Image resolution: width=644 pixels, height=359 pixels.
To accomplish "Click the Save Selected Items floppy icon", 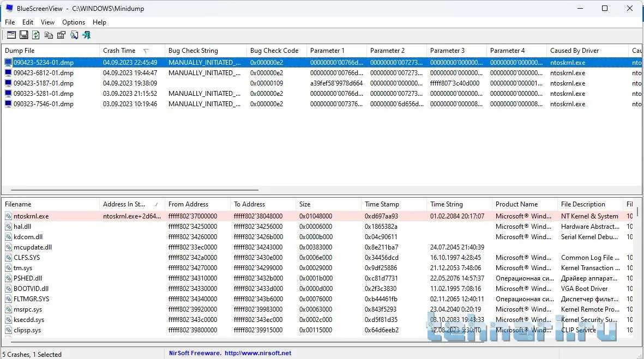I will point(23,35).
